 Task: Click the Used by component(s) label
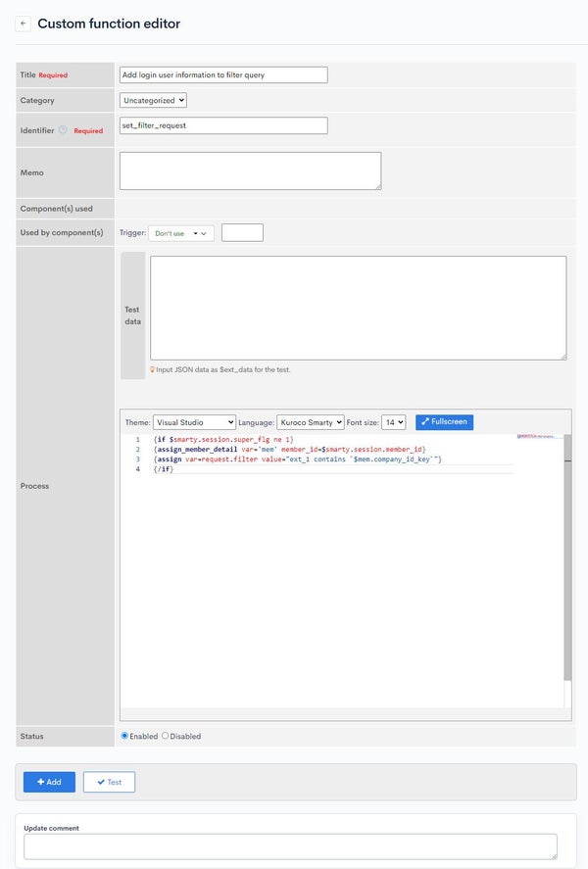point(62,233)
